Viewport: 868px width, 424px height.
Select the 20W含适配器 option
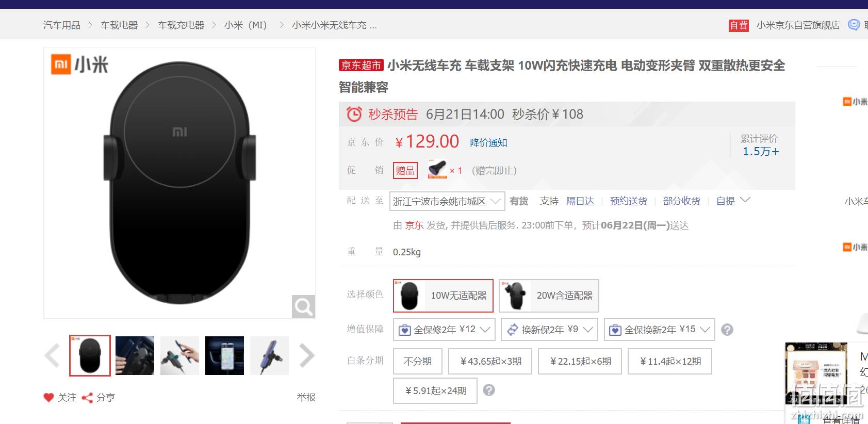(x=549, y=296)
